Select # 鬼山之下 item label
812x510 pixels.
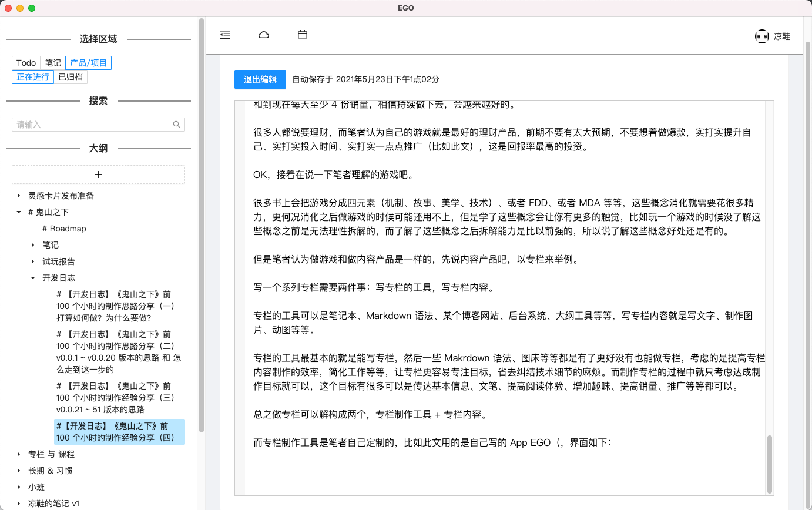point(48,212)
